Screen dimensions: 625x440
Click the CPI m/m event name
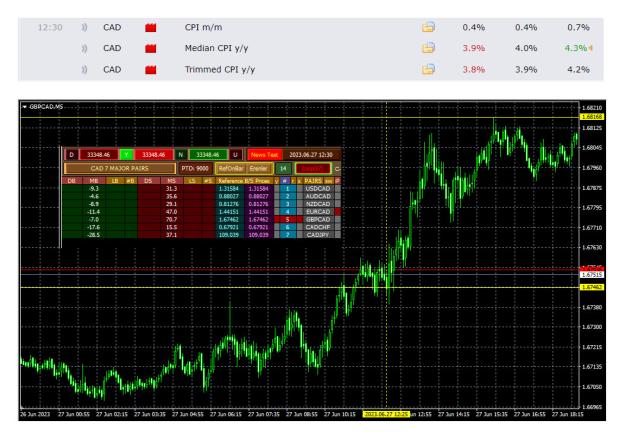click(x=203, y=28)
